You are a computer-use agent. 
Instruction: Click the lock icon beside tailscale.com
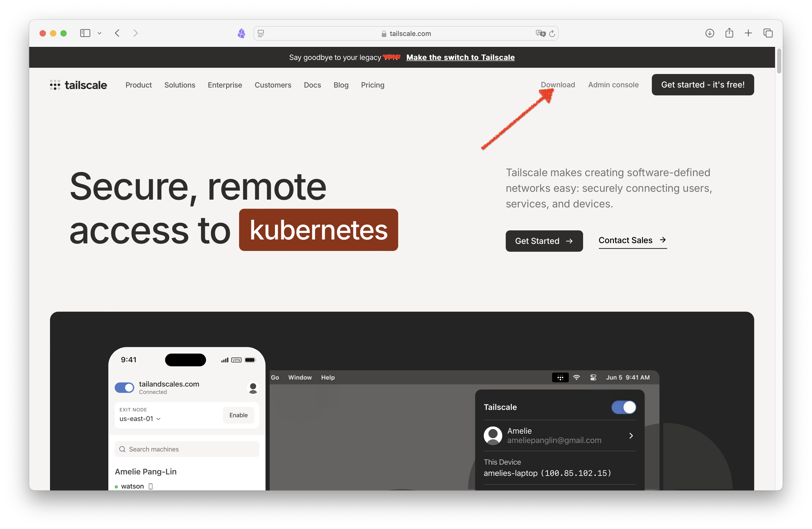[384, 33]
